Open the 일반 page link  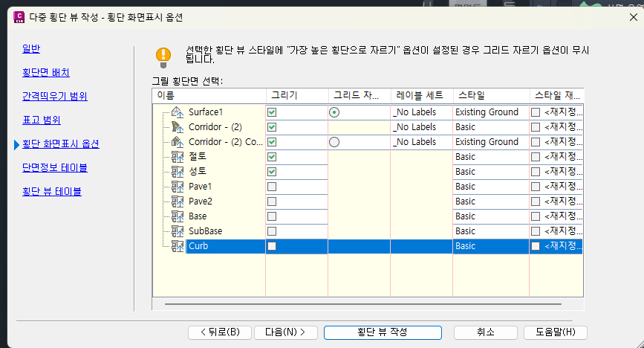click(x=31, y=49)
